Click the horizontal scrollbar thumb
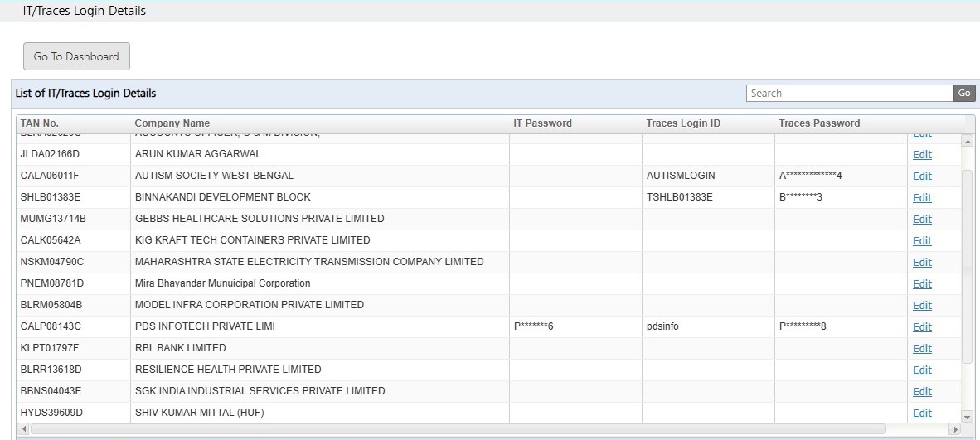This screenshot has width=980, height=440. tap(458, 429)
